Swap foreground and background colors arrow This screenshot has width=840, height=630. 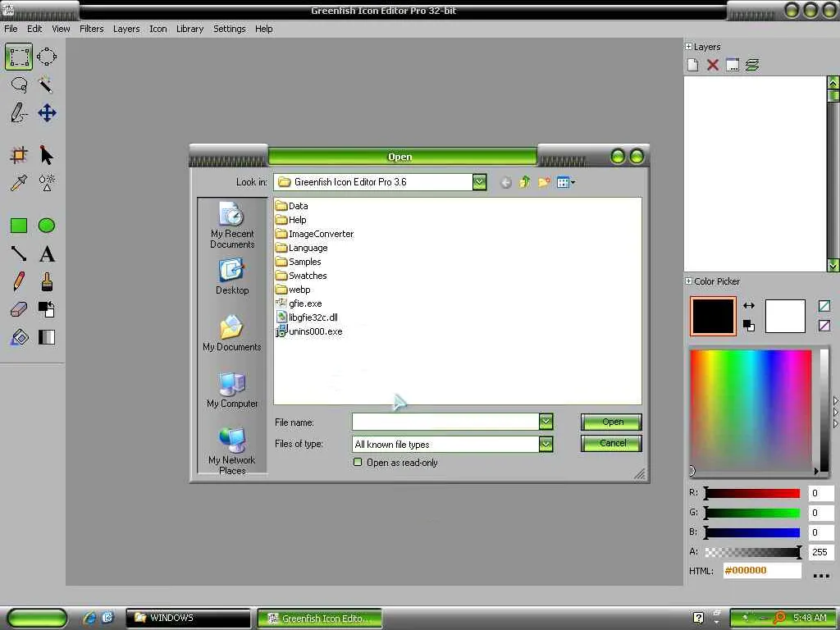(749, 305)
